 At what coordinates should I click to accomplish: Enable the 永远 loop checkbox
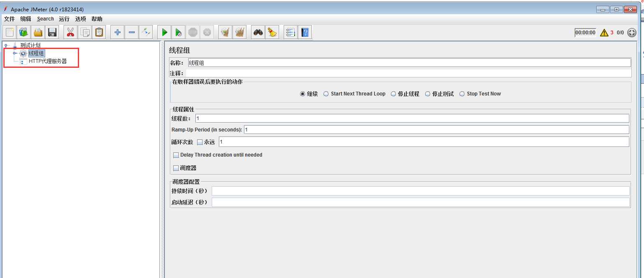tap(200, 142)
